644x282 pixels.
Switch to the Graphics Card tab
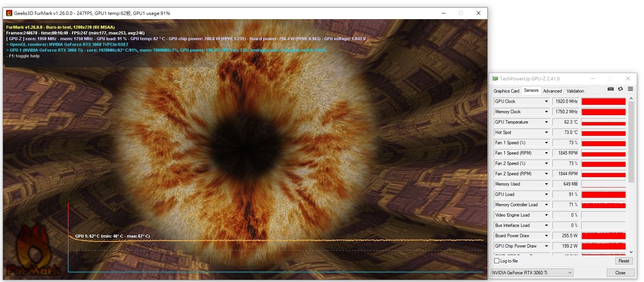(x=506, y=91)
